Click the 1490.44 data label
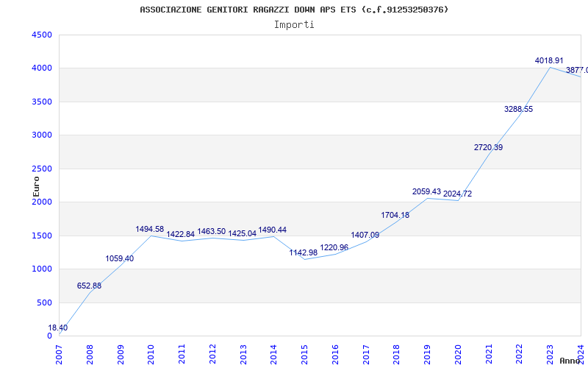This screenshot has height=368, width=588. pyautogui.click(x=273, y=230)
